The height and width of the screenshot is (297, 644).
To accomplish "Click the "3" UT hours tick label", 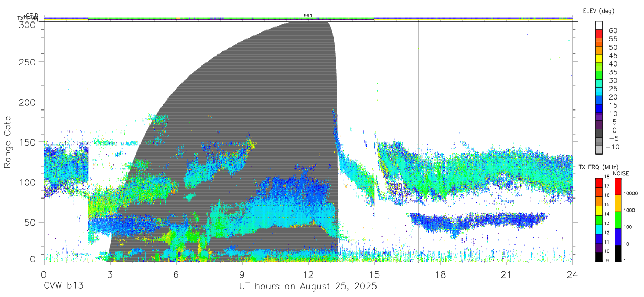I will (x=110, y=274).
